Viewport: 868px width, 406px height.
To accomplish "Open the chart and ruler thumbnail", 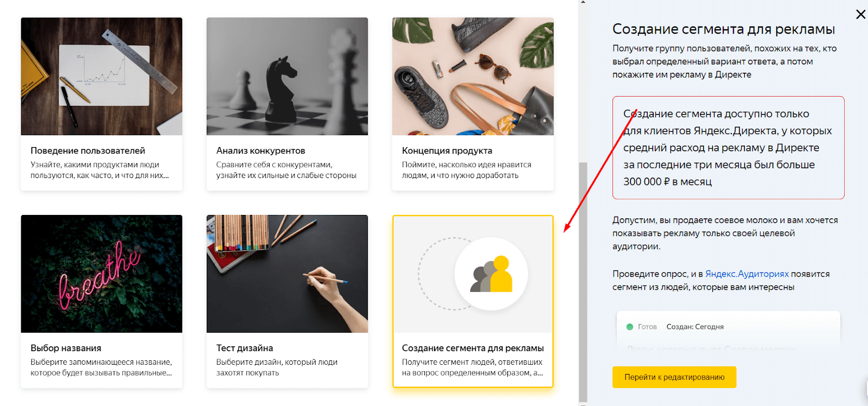I will point(101,77).
